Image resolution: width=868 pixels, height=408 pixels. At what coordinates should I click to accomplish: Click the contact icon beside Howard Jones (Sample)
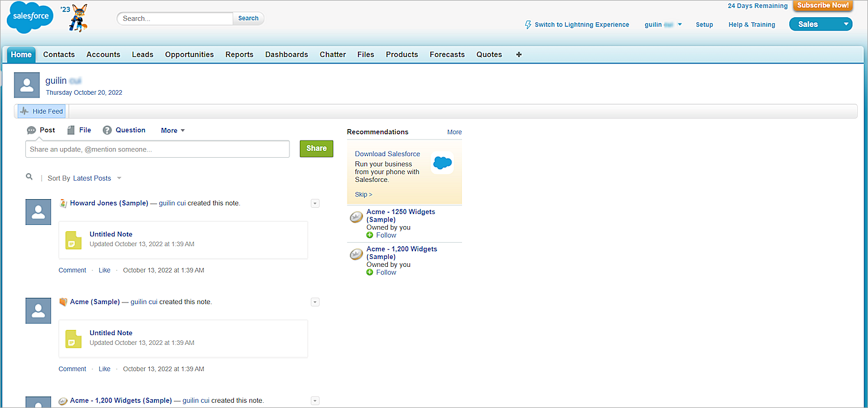click(x=63, y=203)
